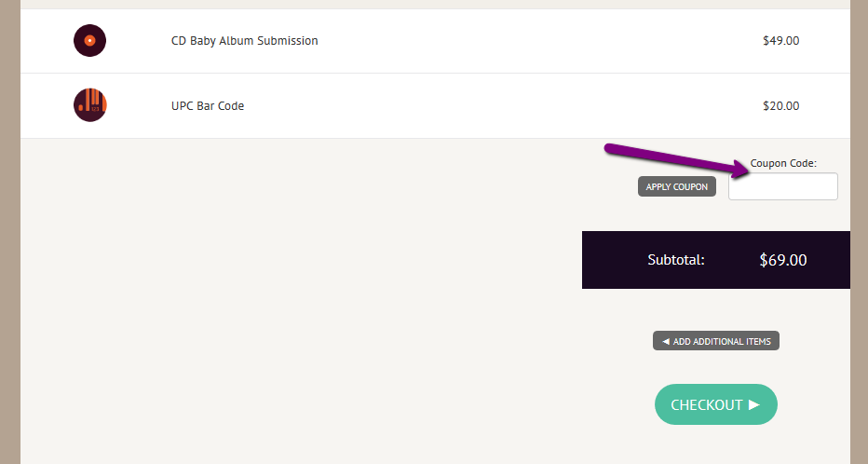Proceed with the green Checkout button
The width and height of the screenshot is (868, 464).
(716, 404)
